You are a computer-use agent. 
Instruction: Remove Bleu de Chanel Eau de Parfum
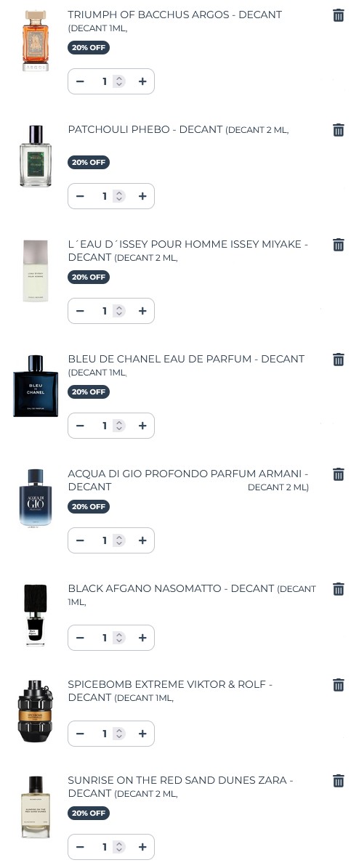coord(338,360)
